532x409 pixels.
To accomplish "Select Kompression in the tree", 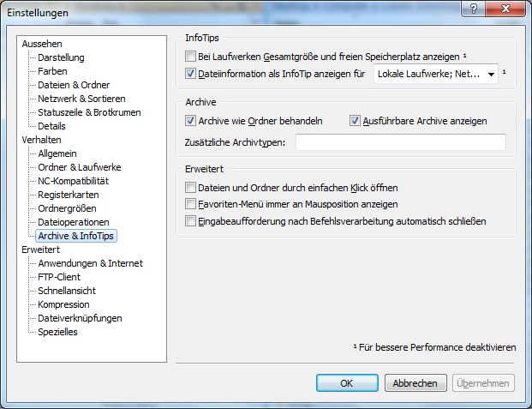I will pos(63,304).
